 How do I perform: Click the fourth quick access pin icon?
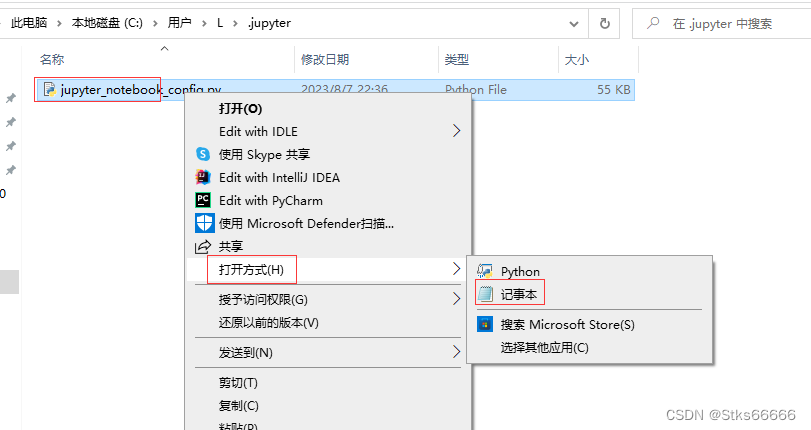[x=10, y=170]
